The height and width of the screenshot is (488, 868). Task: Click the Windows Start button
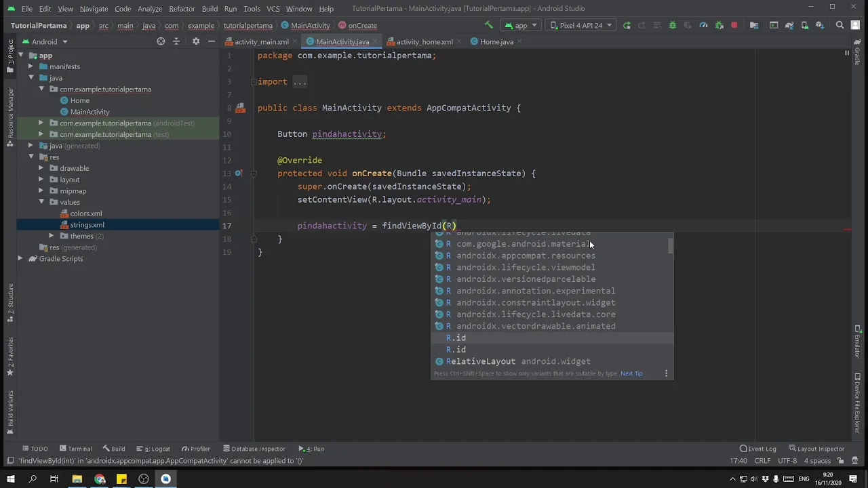pos(10,479)
